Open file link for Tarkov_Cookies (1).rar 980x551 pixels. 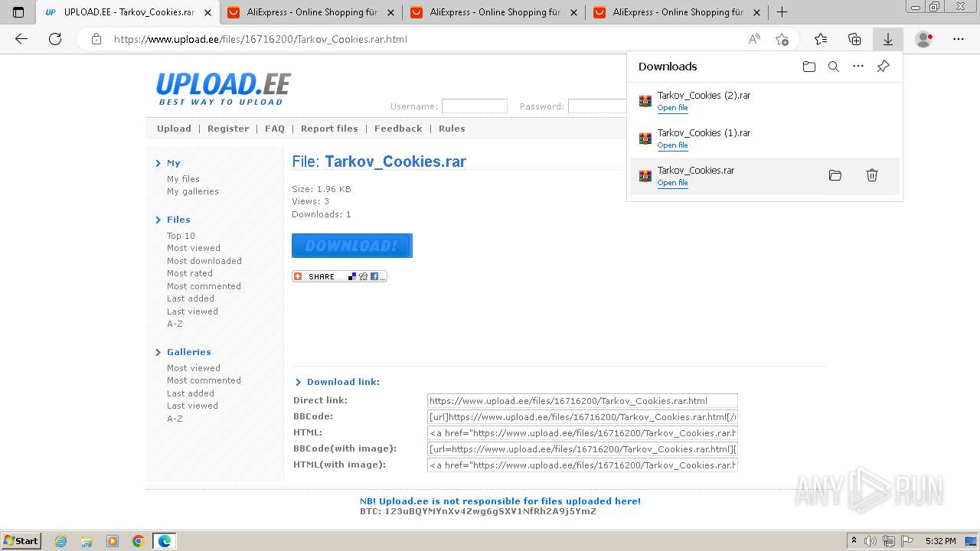(672, 145)
